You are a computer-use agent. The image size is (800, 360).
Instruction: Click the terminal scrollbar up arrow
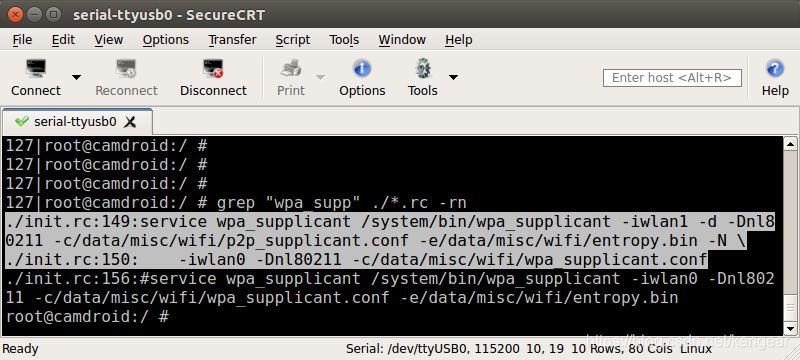[x=790, y=144]
